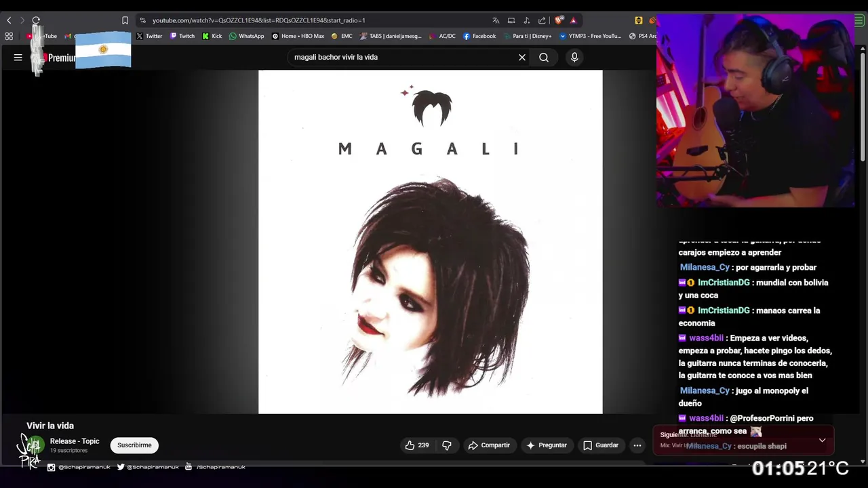Go back with the browser back arrow
The width and height of the screenshot is (868, 488).
tap(9, 20)
